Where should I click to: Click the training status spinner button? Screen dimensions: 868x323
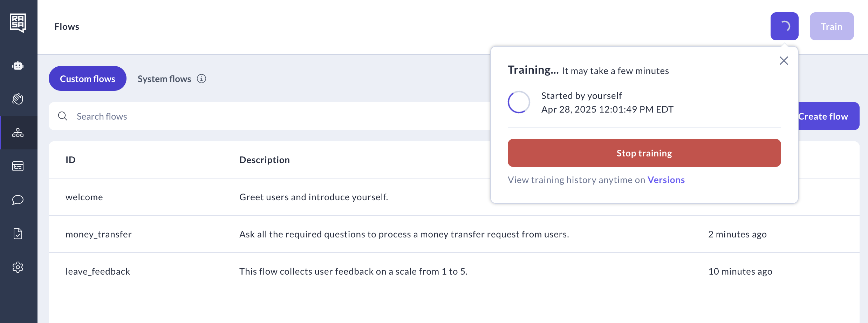click(784, 26)
